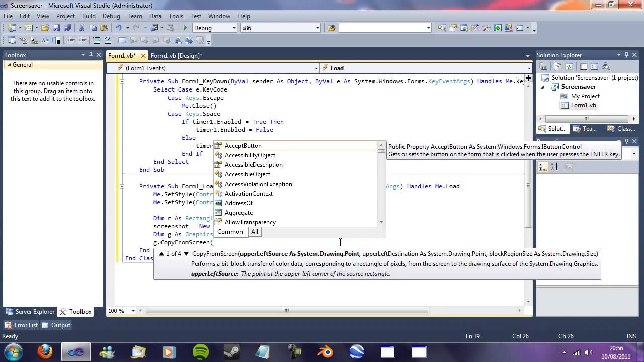Click the View Code icon in Solution Explorer
This screenshot has height=362, width=644.
tap(584, 66)
